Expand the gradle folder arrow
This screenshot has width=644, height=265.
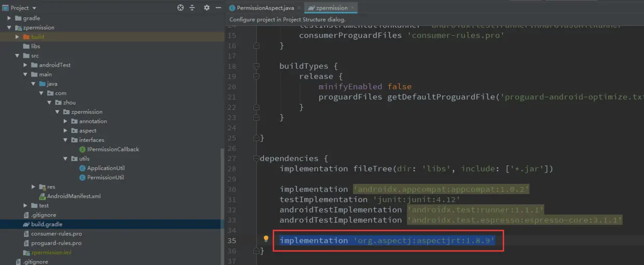(9, 18)
